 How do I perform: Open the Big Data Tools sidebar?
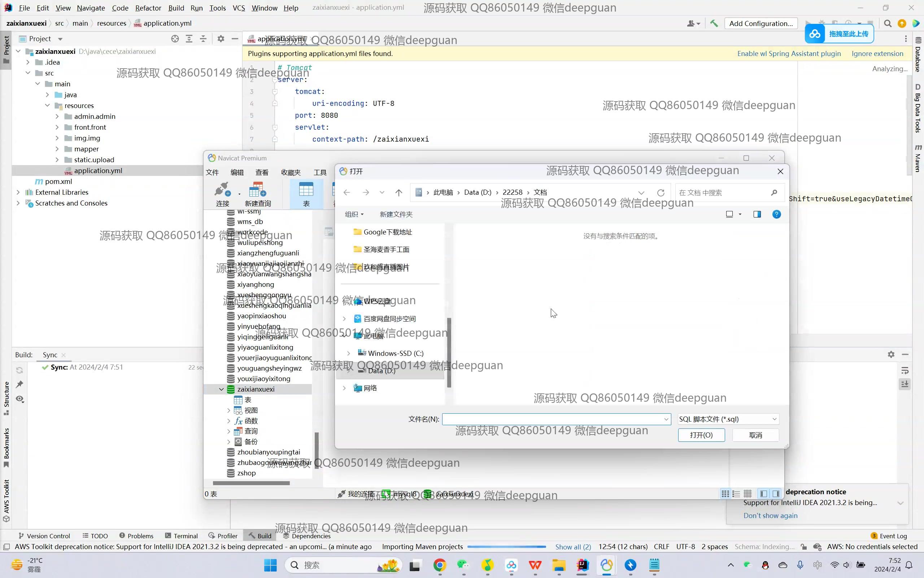click(918, 108)
